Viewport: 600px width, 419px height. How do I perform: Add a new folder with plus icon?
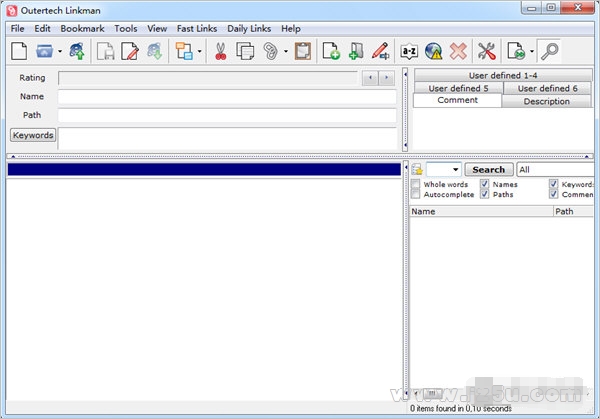tap(356, 51)
